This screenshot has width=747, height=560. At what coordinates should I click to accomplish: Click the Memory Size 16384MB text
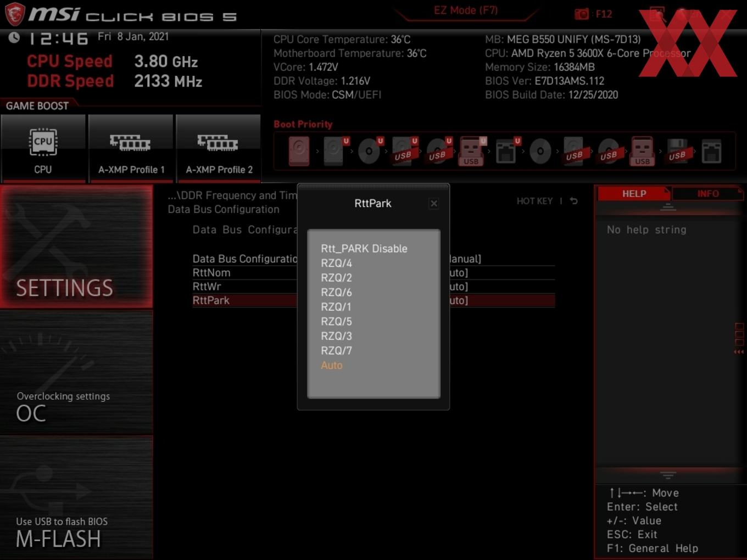pos(540,67)
